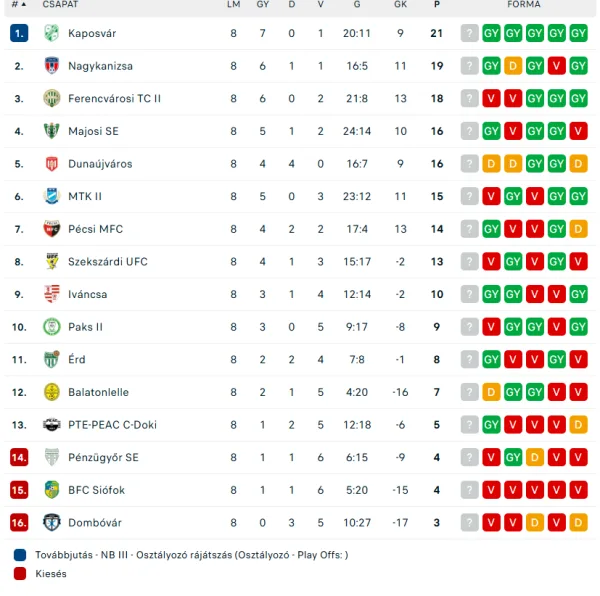Open the Balatonlelle team page link
The height and width of the screenshot is (596, 600).
coord(98,392)
